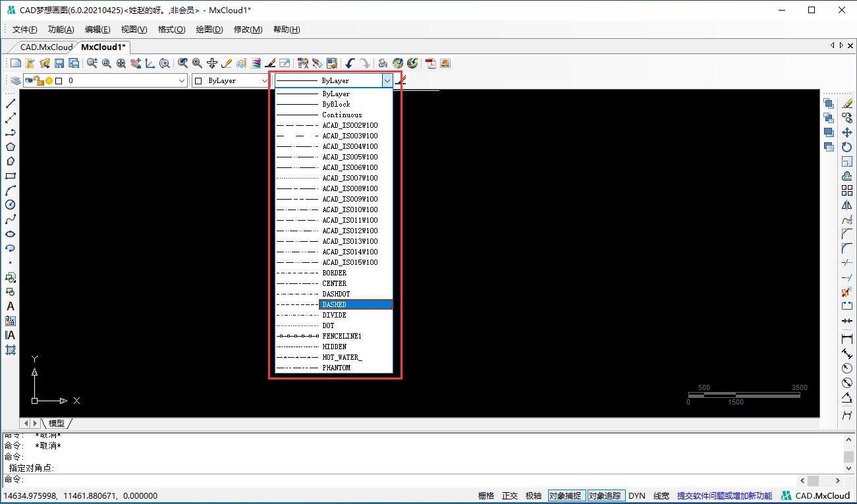Screen dimensions: 857x504
Task: Select the Explode tool
Action: click(847, 292)
